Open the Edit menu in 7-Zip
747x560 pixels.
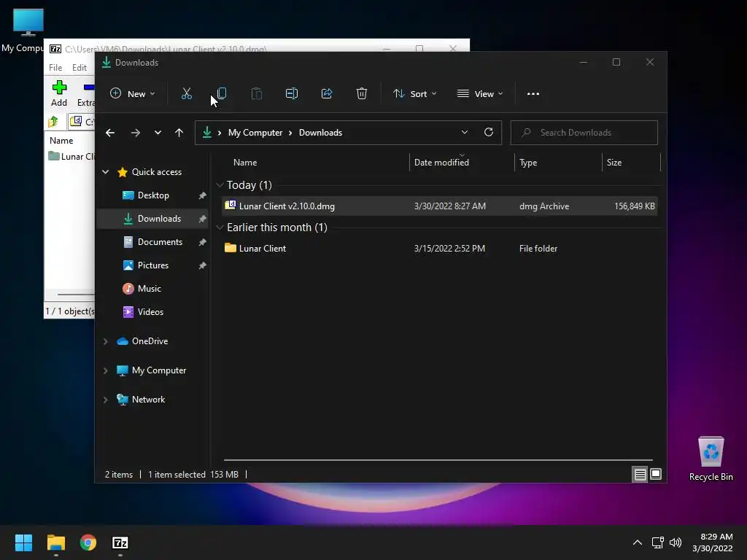(79, 68)
